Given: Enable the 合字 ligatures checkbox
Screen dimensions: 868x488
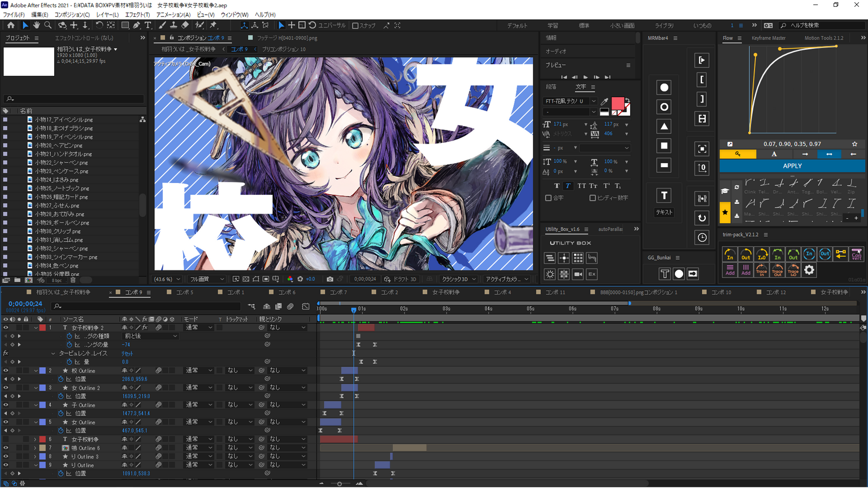Looking at the screenshot, I should point(548,198).
